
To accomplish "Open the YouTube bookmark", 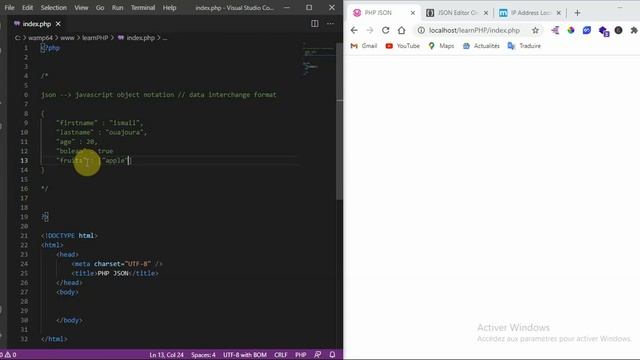I will coord(402,46).
